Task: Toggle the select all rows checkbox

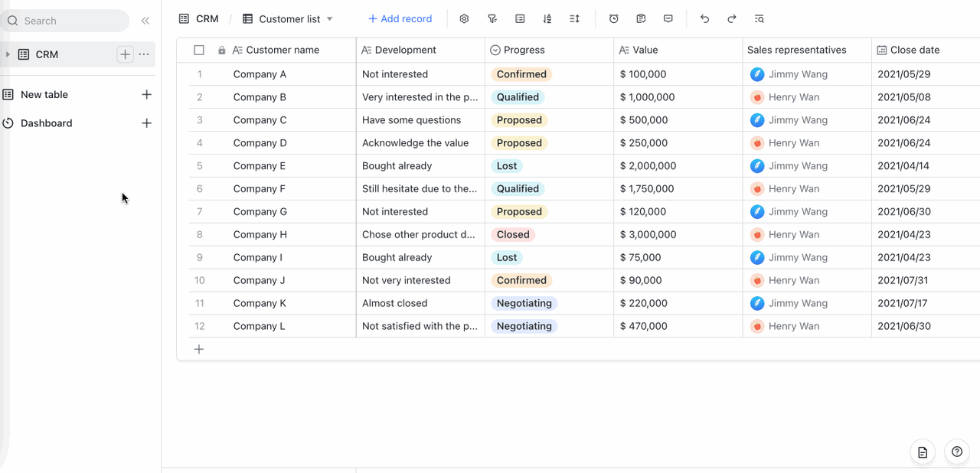Action: (x=199, y=51)
